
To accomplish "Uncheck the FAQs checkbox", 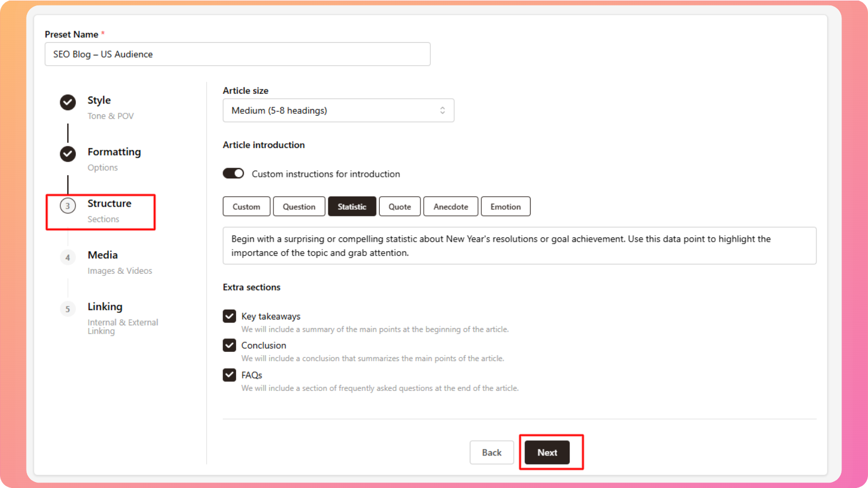I will pos(229,375).
